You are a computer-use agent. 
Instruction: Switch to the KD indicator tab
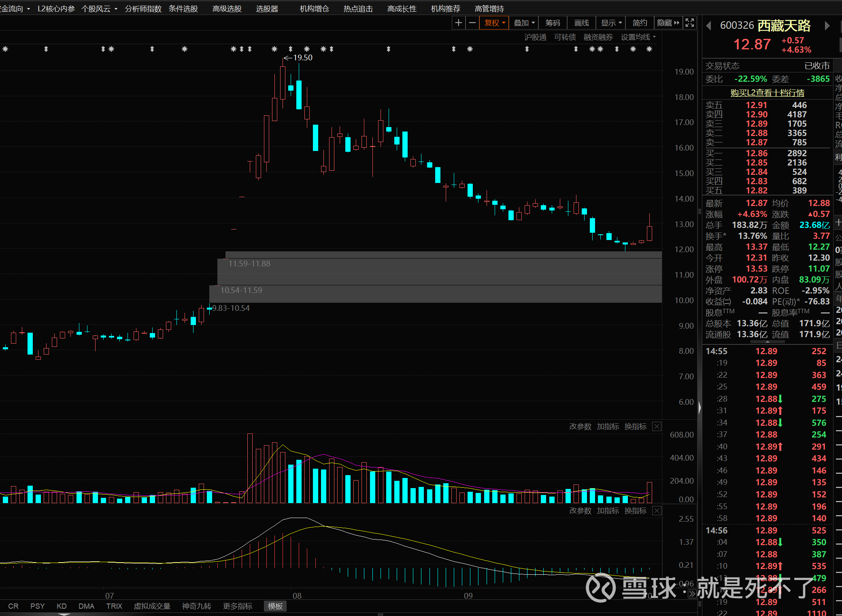[62, 606]
